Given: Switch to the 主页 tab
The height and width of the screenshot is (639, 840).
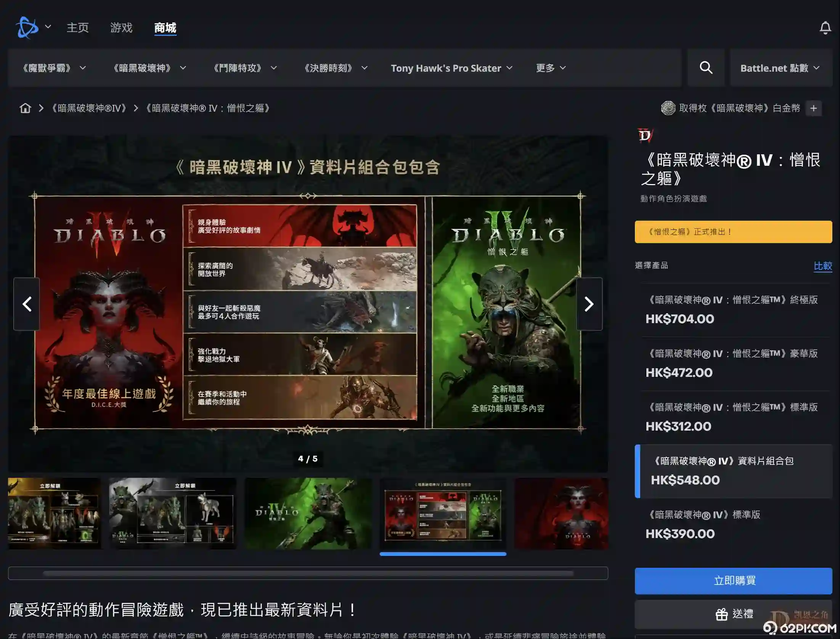Looking at the screenshot, I should tap(77, 28).
